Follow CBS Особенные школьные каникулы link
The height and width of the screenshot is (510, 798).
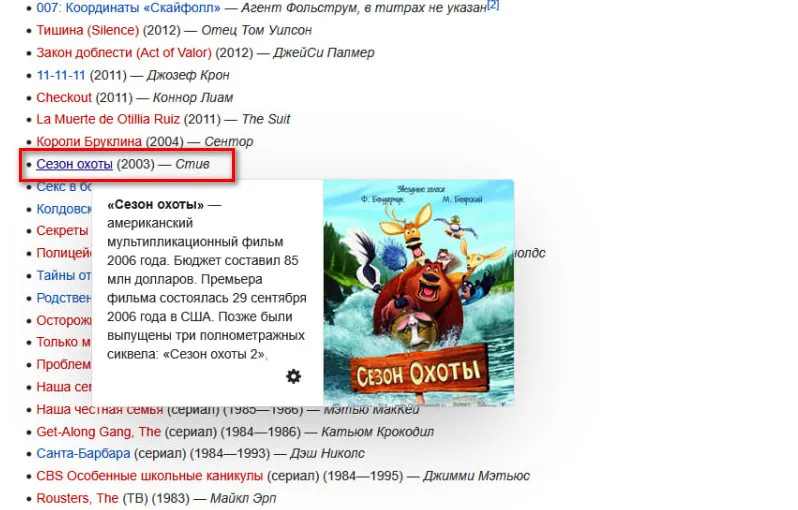150,476
